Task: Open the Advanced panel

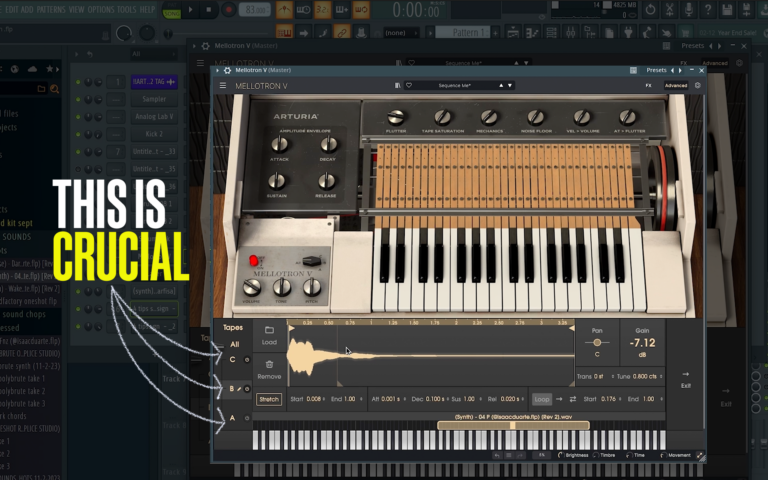Action: tap(676, 86)
